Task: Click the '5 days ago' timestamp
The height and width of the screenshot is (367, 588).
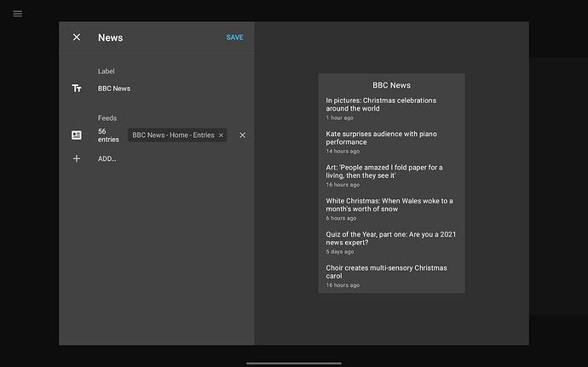Action: pos(340,251)
